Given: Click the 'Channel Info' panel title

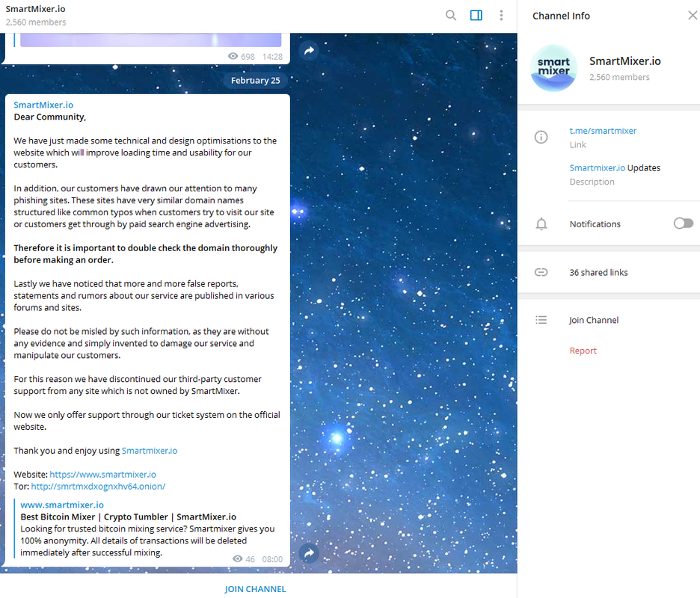Looking at the screenshot, I should pos(561,16).
